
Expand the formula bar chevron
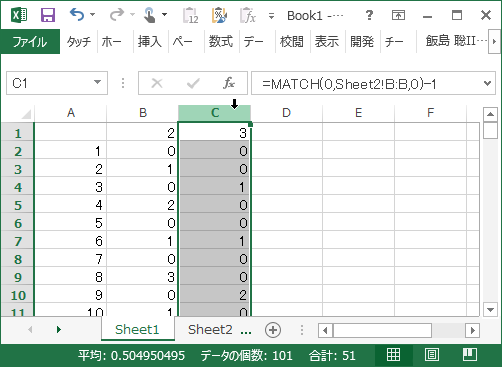tap(487, 83)
